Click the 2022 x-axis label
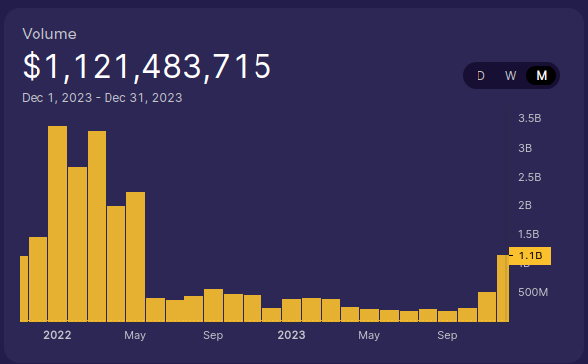 click(57, 335)
